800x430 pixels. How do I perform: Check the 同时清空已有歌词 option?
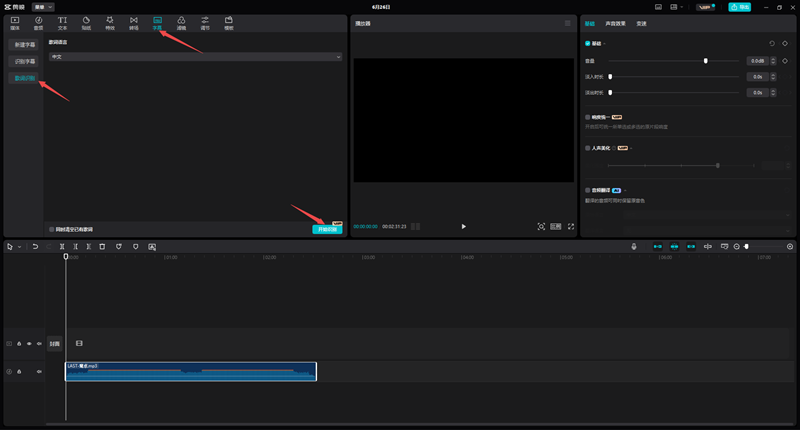52,229
